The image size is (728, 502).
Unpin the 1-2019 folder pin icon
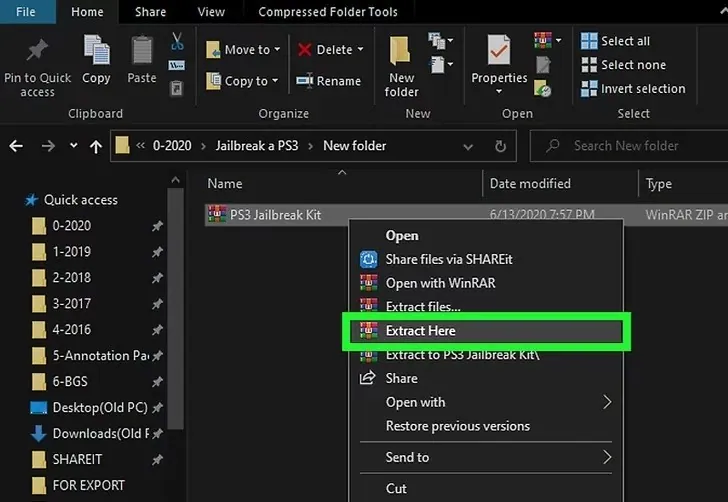pos(157,252)
